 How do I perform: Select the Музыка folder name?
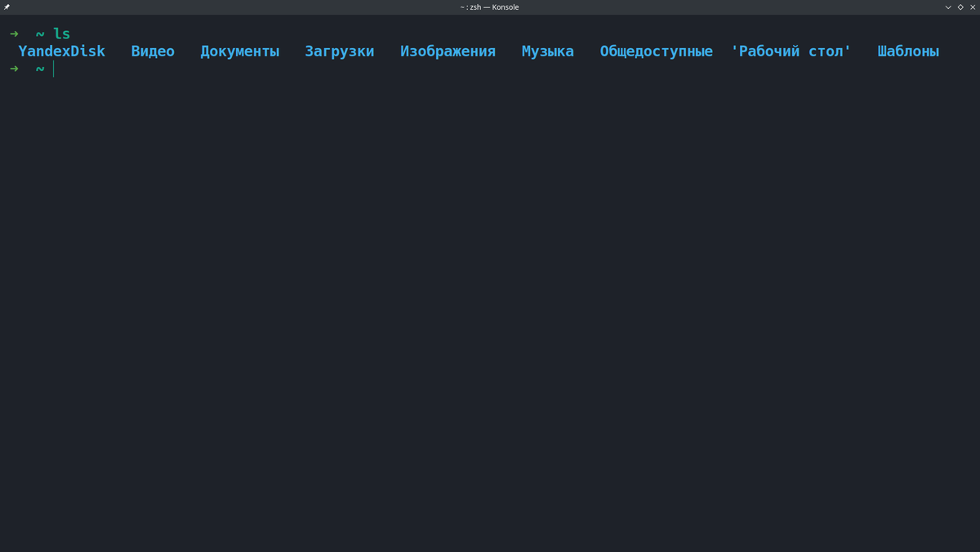click(x=547, y=51)
